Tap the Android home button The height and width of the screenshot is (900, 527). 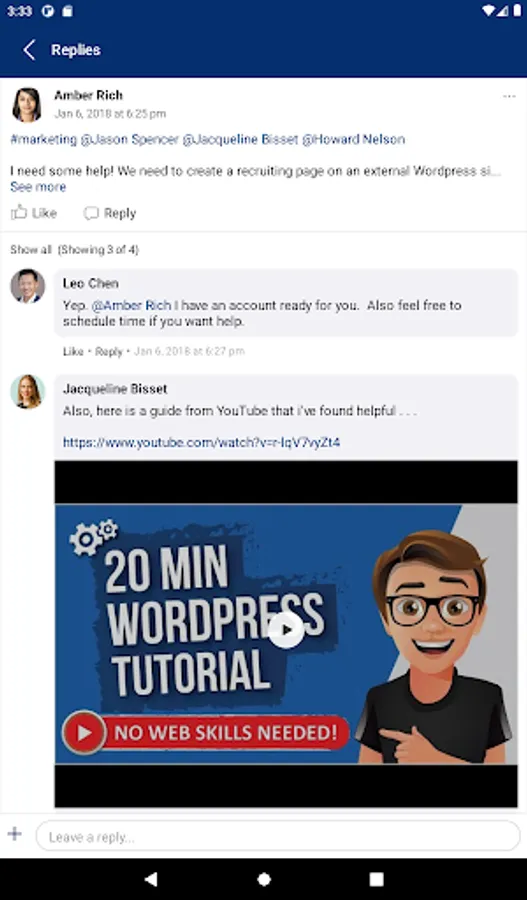264,879
